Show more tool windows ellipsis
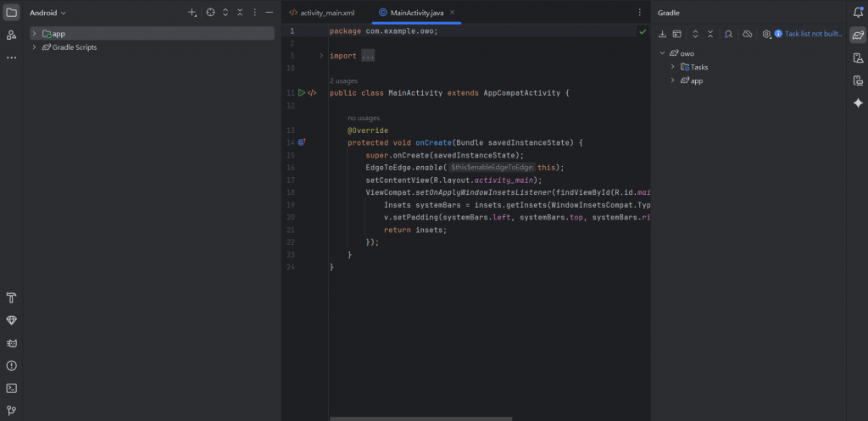Screen dimensions: 868x421 [x=11, y=58]
